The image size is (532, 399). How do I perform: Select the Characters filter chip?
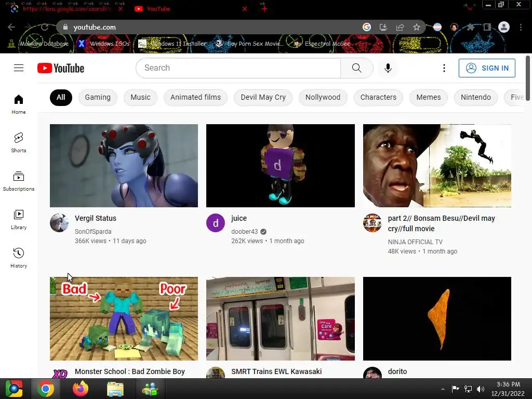tap(378, 97)
